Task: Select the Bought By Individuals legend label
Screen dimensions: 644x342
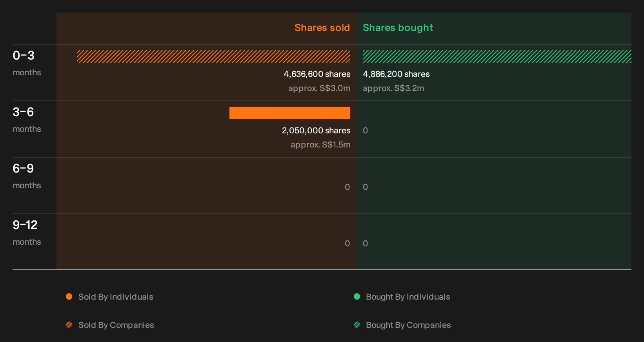Action: coord(408,297)
